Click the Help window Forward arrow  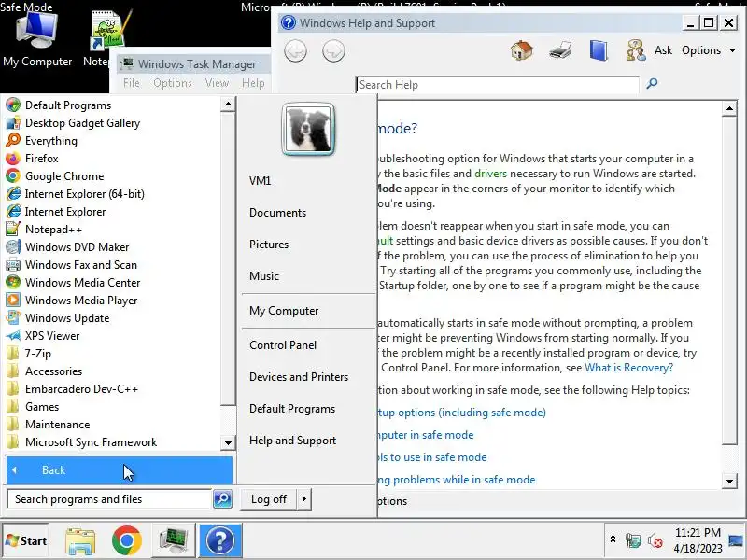pos(333,51)
